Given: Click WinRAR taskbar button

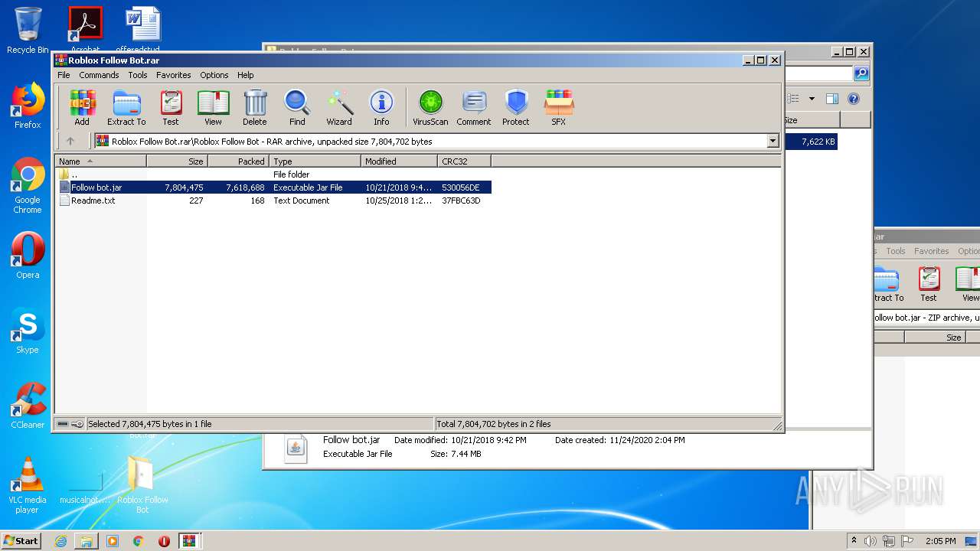Looking at the screenshot, I should 189,541.
